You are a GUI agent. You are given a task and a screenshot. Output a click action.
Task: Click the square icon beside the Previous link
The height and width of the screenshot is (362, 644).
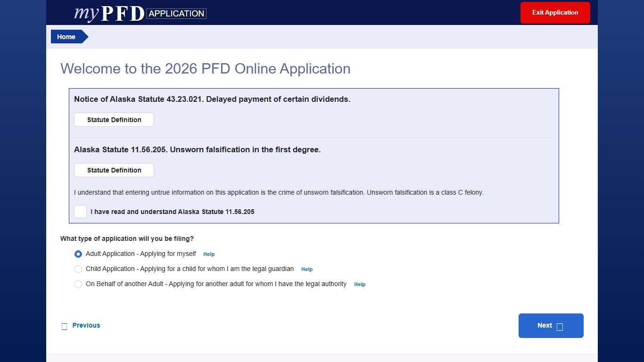tap(64, 326)
